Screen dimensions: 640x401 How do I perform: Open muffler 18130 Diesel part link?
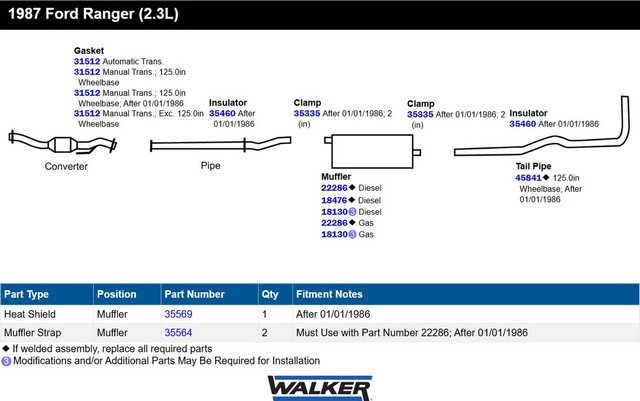[334, 212]
